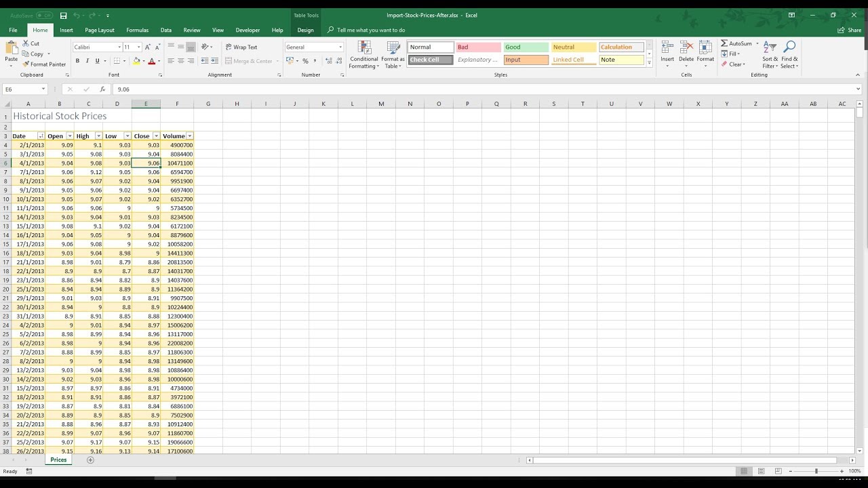Expand the cell styles gallery
Viewport: 868px width, 488px height.
(x=649, y=63)
